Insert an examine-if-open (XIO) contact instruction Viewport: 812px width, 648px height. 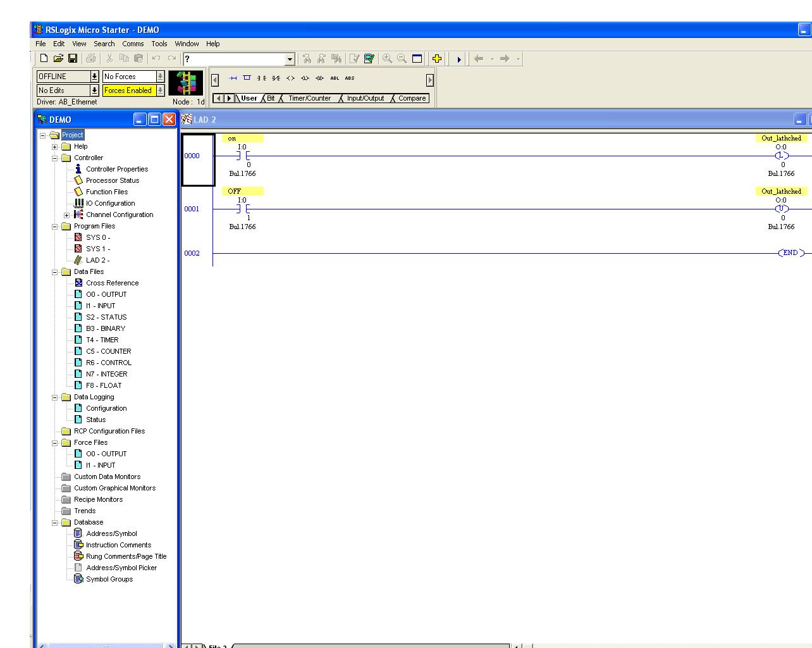(x=276, y=78)
